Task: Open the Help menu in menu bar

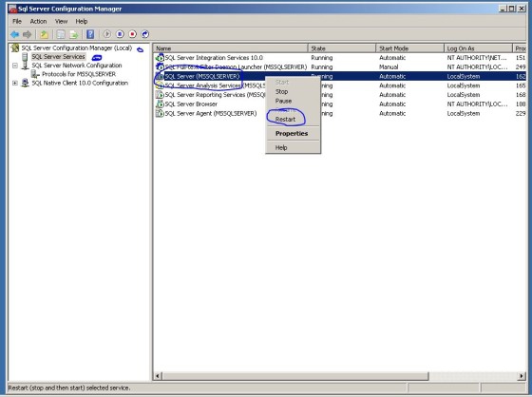Action: pyautogui.click(x=82, y=22)
